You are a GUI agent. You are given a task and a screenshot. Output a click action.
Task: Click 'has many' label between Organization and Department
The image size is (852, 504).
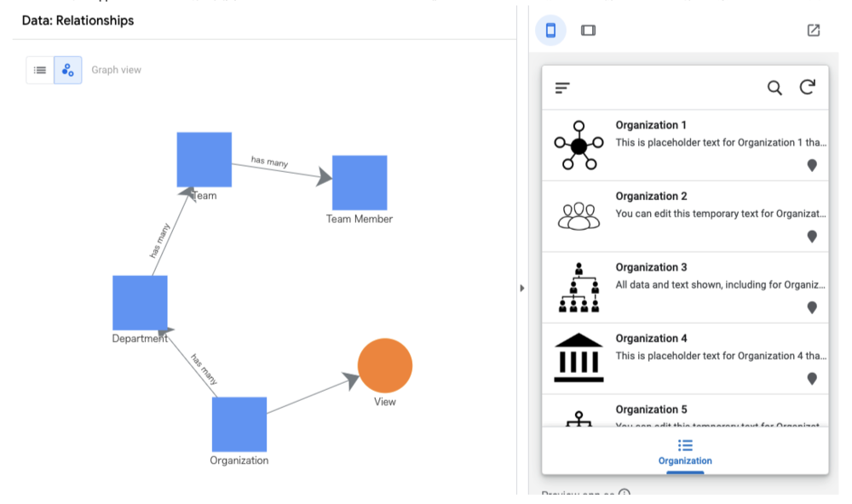[x=204, y=369]
